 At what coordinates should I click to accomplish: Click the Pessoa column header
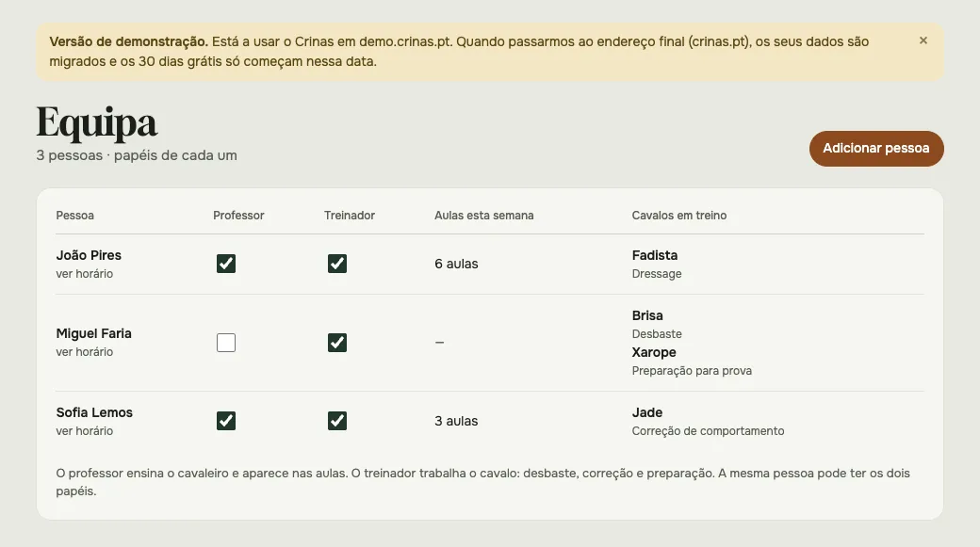75,216
